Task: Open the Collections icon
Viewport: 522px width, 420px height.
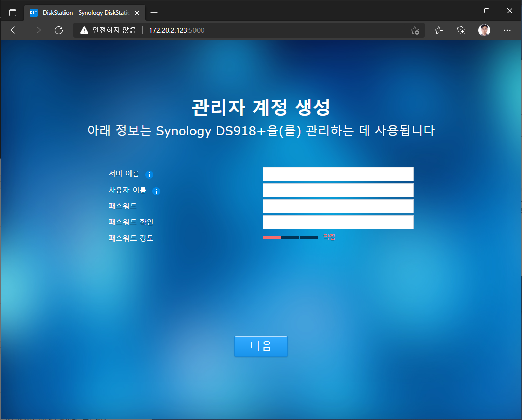Action: pyautogui.click(x=461, y=30)
